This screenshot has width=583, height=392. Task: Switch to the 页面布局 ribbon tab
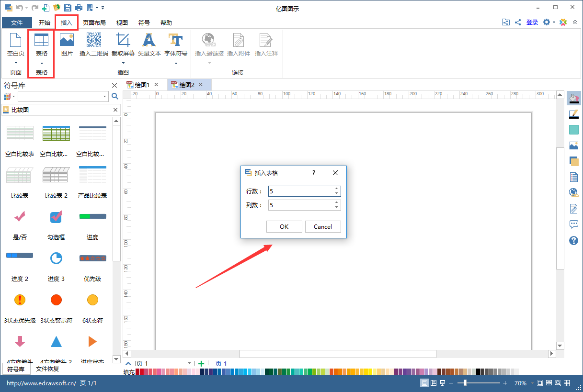[94, 22]
